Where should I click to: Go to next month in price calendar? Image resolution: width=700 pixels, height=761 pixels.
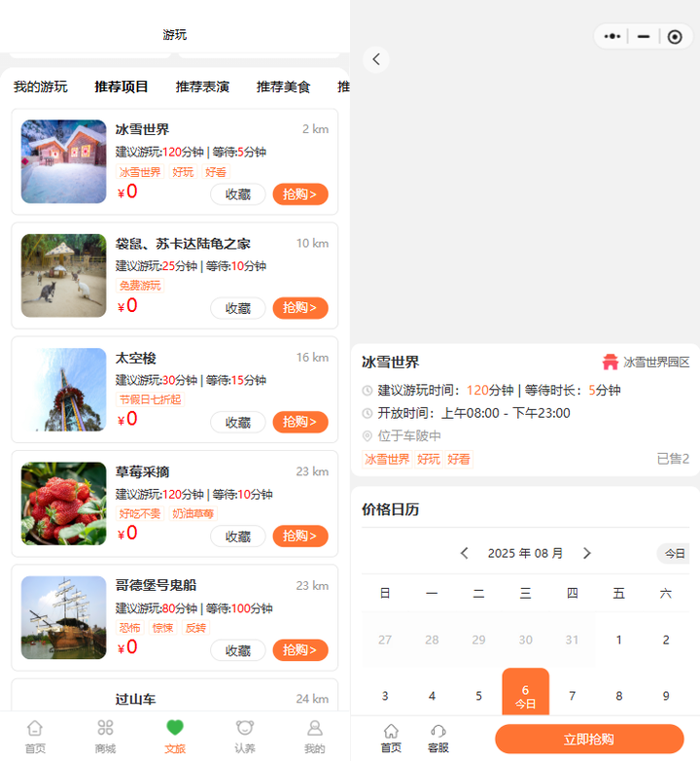pyautogui.click(x=587, y=553)
